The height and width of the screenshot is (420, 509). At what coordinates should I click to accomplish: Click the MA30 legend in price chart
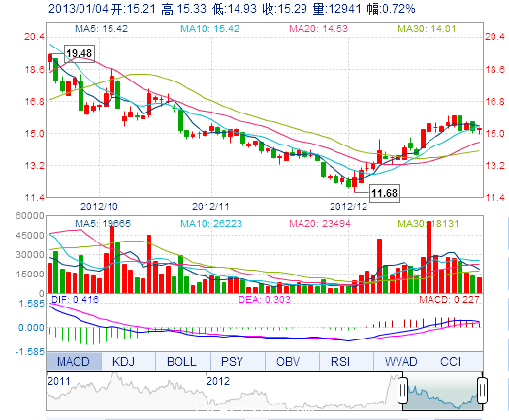427,28
